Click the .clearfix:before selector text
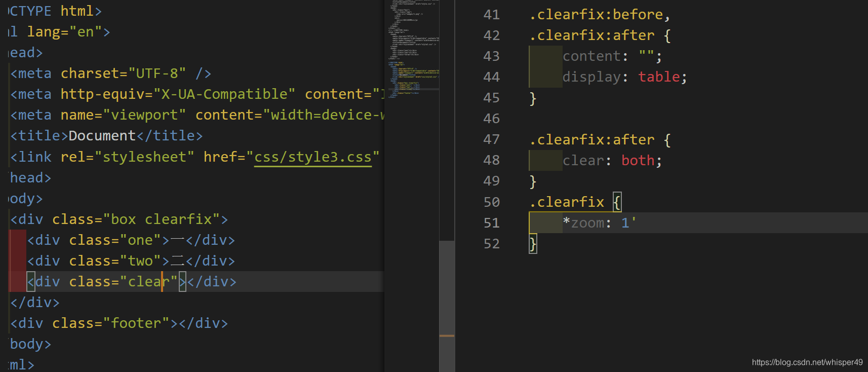868x372 pixels. 596,15
